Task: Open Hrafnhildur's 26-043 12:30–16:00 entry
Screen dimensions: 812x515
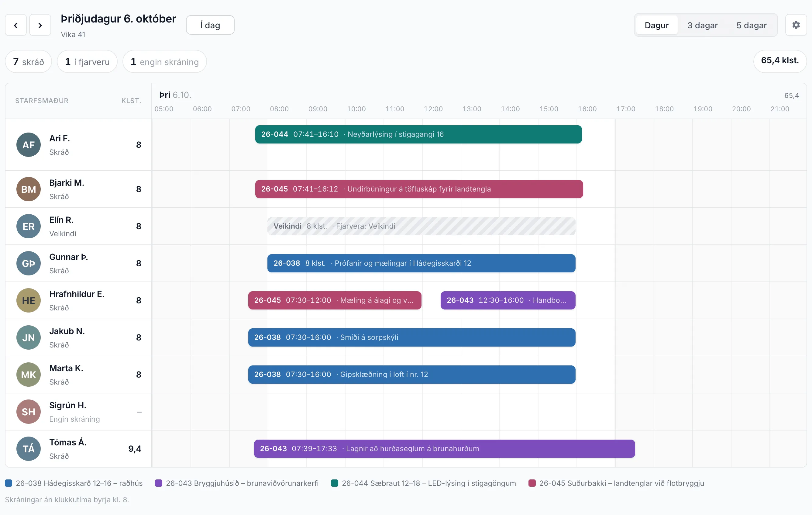Action: [508, 300]
